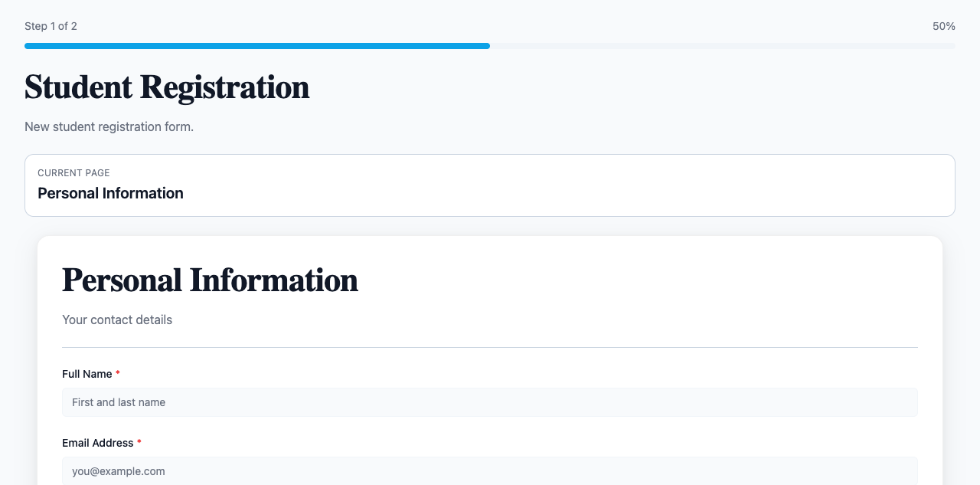Click the Email Address field label
The width and height of the screenshot is (980, 485).
[98, 443]
